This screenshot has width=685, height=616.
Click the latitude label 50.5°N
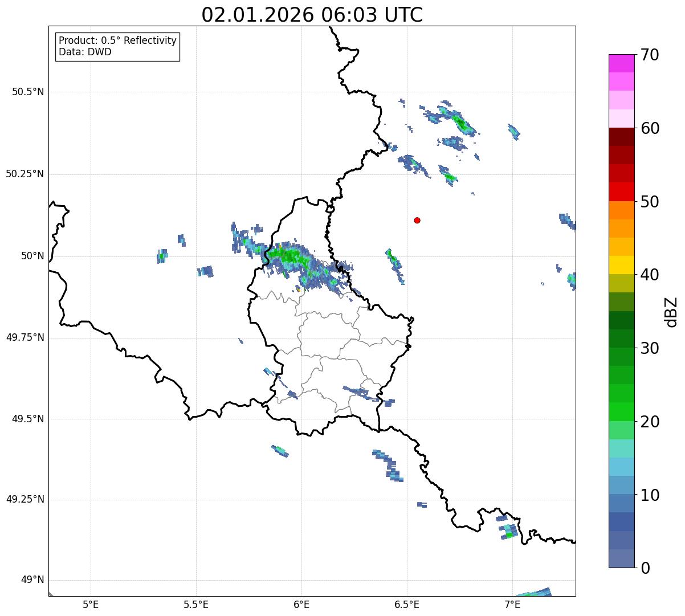coord(27,92)
